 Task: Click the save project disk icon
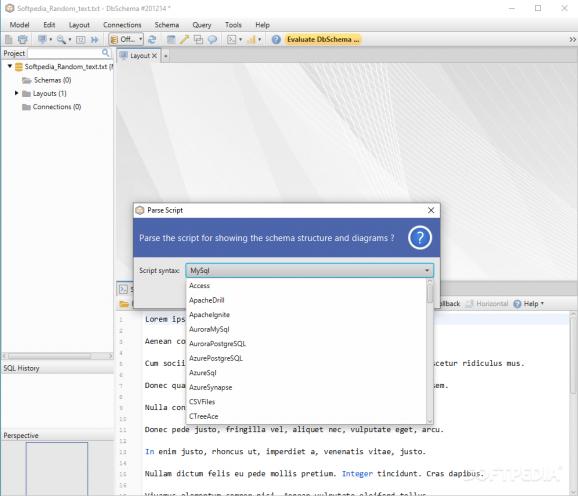(22, 39)
